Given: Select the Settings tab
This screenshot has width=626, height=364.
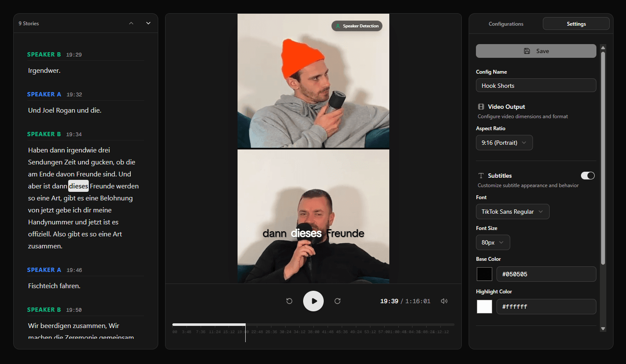Looking at the screenshot, I should [x=576, y=24].
